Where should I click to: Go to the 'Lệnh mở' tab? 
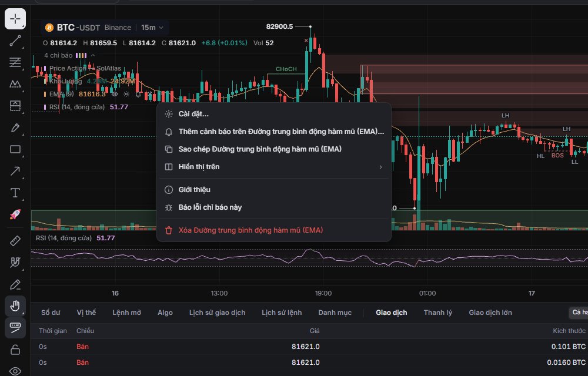[127, 313]
